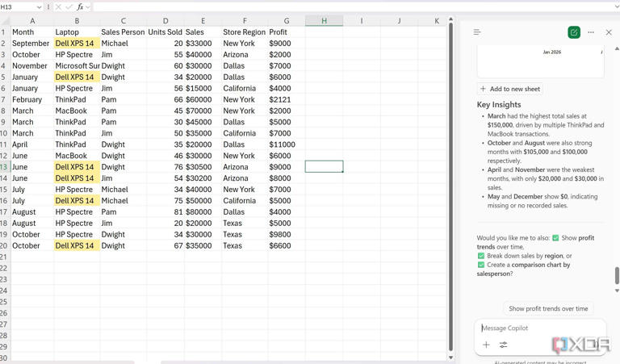
Task: Click the Select All corner triangle
Action: (x=5, y=20)
